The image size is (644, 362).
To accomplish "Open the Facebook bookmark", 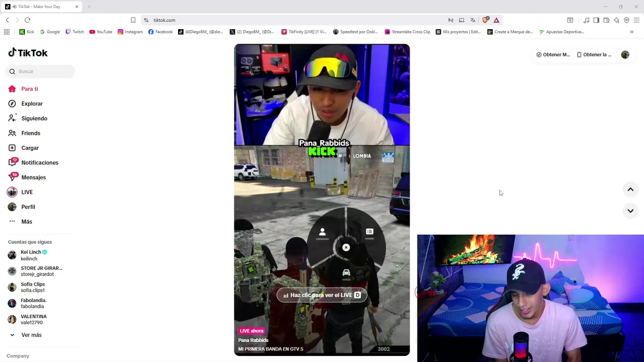I will point(160,32).
